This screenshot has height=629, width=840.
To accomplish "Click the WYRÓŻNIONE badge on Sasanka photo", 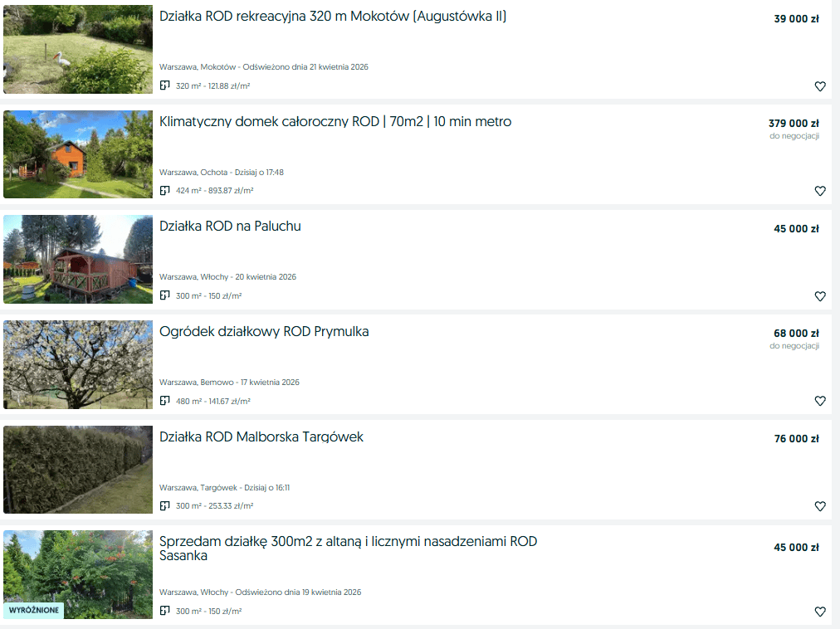I will pyautogui.click(x=34, y=610).
